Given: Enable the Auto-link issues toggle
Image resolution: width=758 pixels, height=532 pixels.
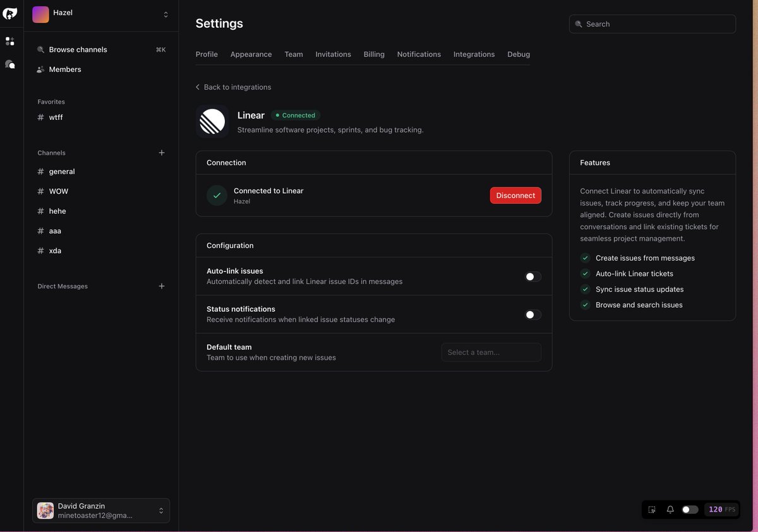Looking at the screenshot, I should coord(533,276).
